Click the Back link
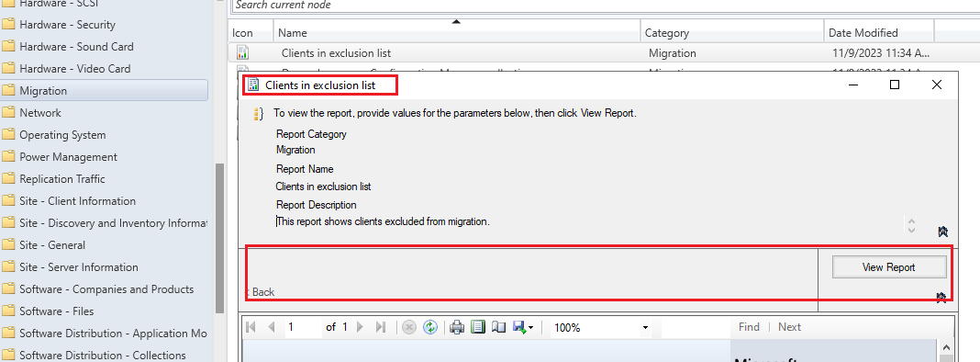Screen dimensions: 980x362 tap(259, 292)
